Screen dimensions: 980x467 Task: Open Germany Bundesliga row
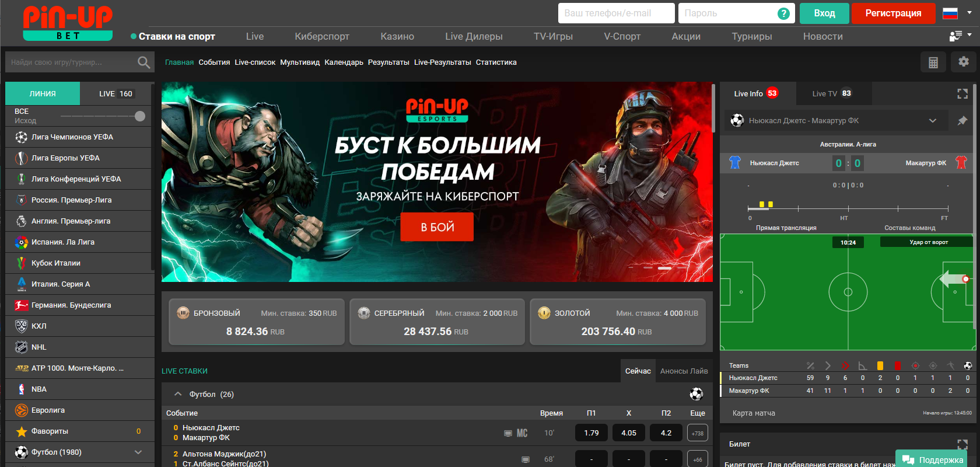click(x=80, y=305)
